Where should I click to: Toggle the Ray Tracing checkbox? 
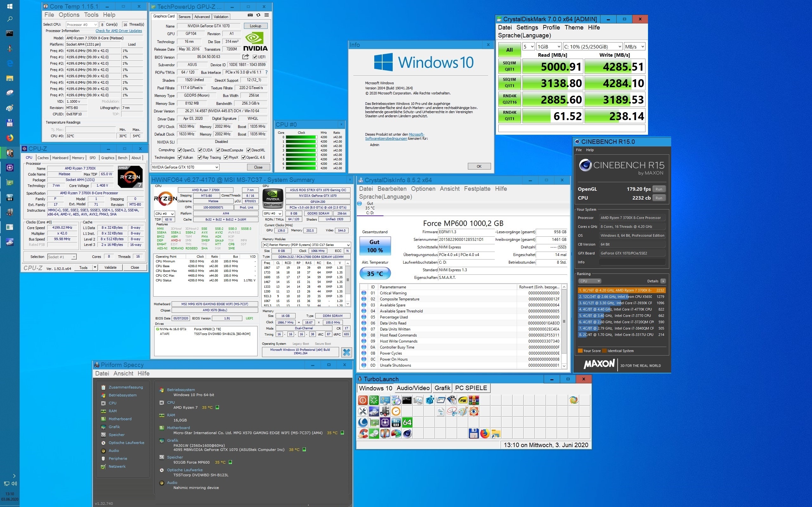pos(200,157)
